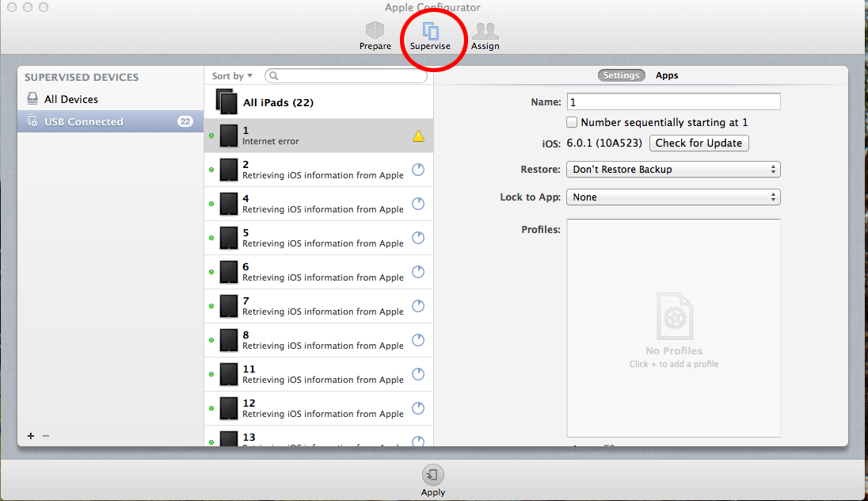This screenshot has width=868, height=501.
Task: Select device 6 in list
Action: pyautogui.click(x=319, y=272)
